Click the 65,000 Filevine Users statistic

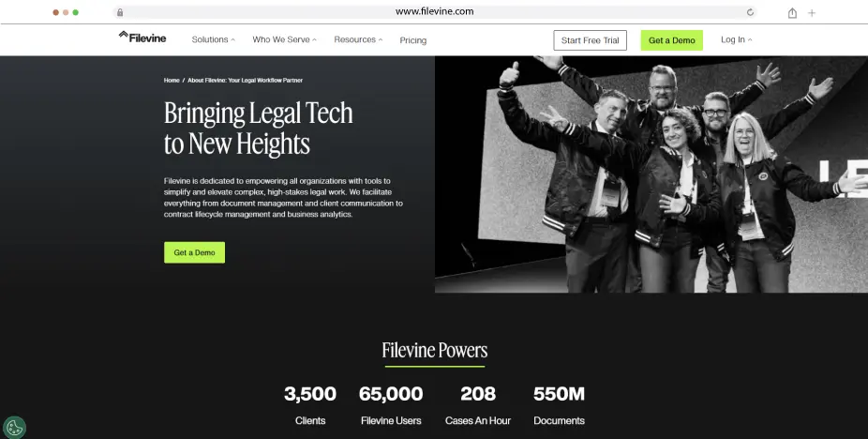point(391,405)
